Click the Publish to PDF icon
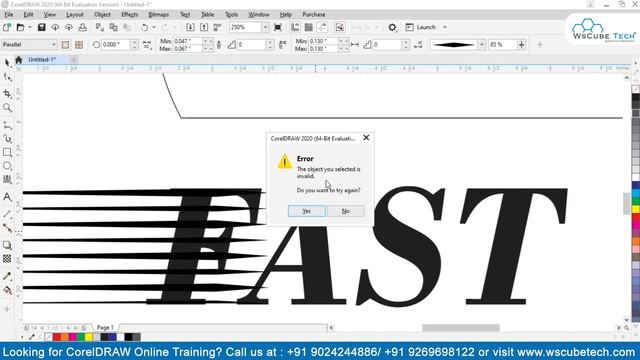Image resolution: width=640 pixels, height=360 pixels. click(x=218, y=27)
